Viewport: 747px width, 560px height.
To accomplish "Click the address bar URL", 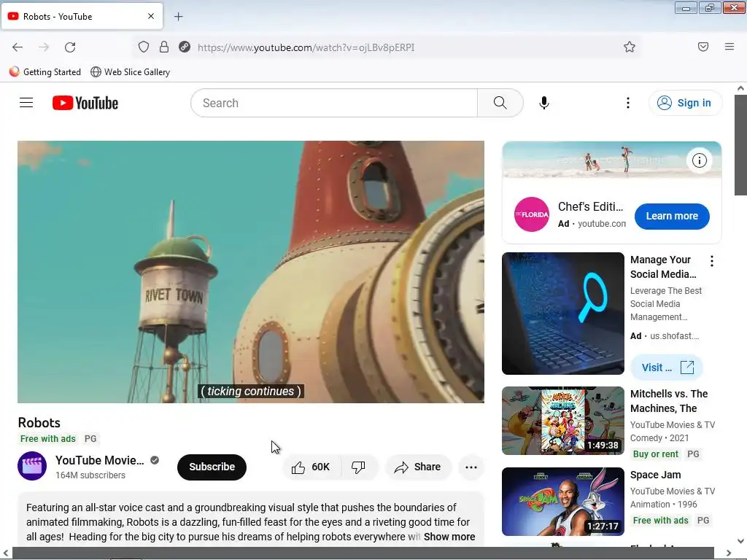I will pos(306,47).
